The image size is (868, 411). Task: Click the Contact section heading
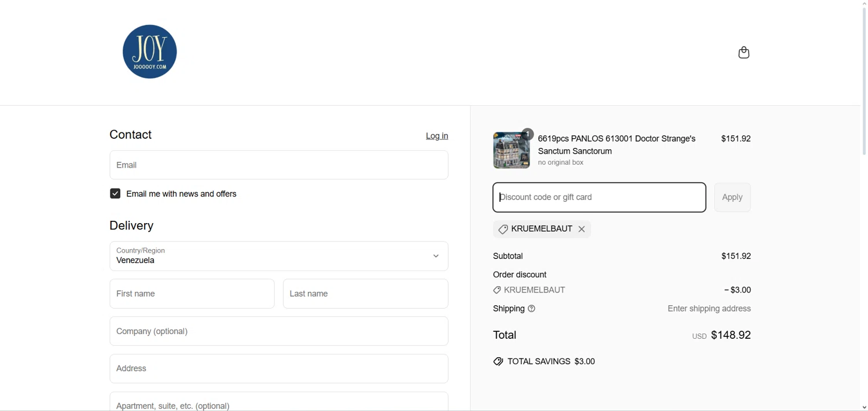coord(131,135)
